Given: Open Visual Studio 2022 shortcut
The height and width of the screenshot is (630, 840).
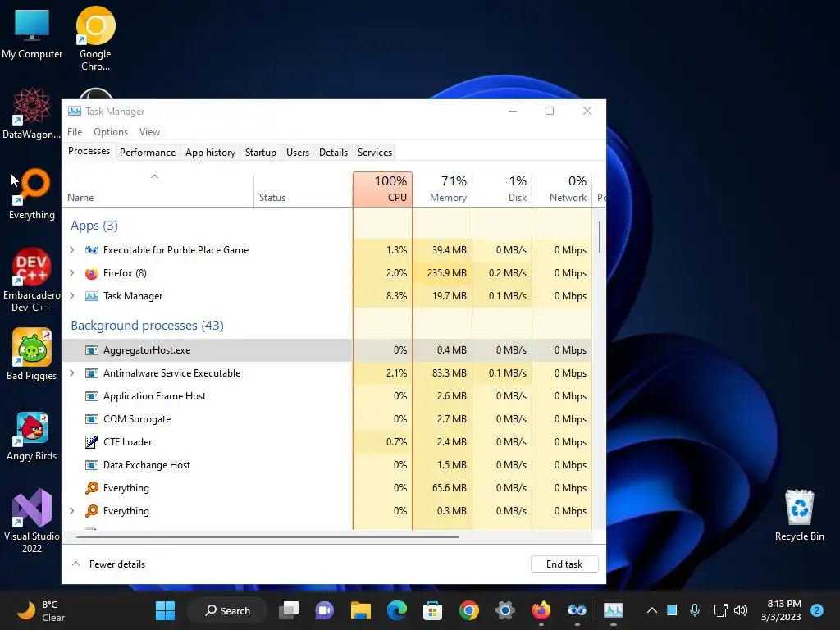Looking at the screenshot, I should coord(32,521).
